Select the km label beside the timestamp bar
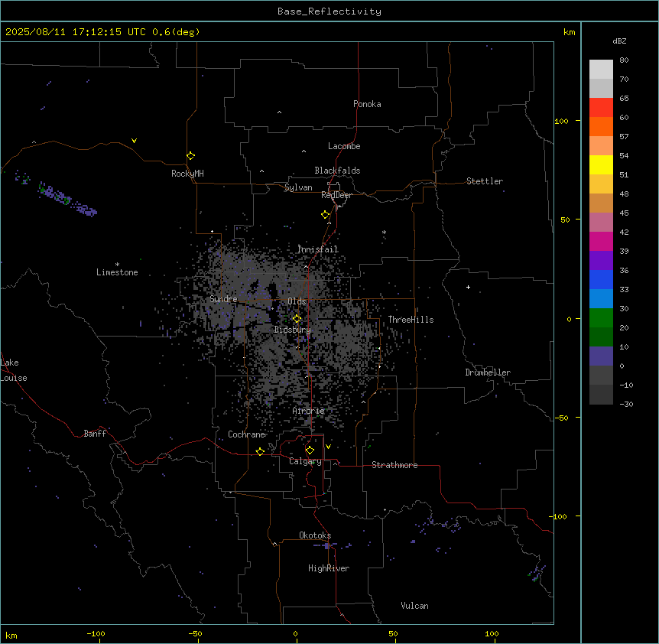The width and height of the screenshot is (659, 644). pos(570,32)
